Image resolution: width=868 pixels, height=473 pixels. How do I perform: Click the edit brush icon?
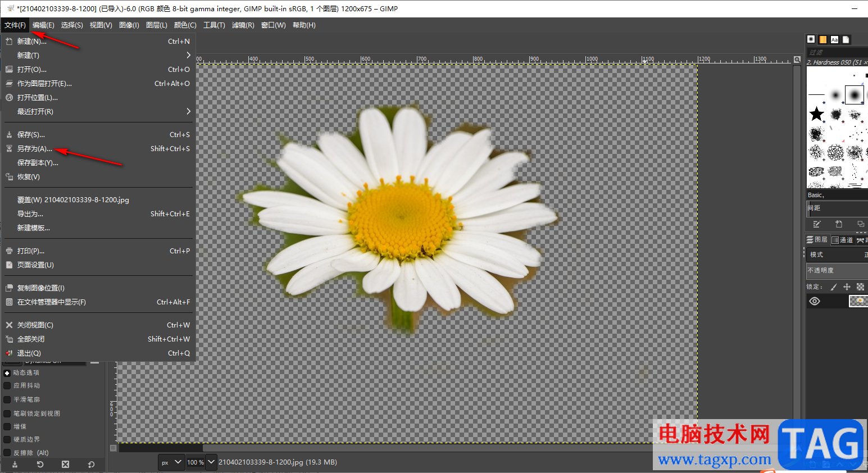pyautogui.click(x=817, y=224)
